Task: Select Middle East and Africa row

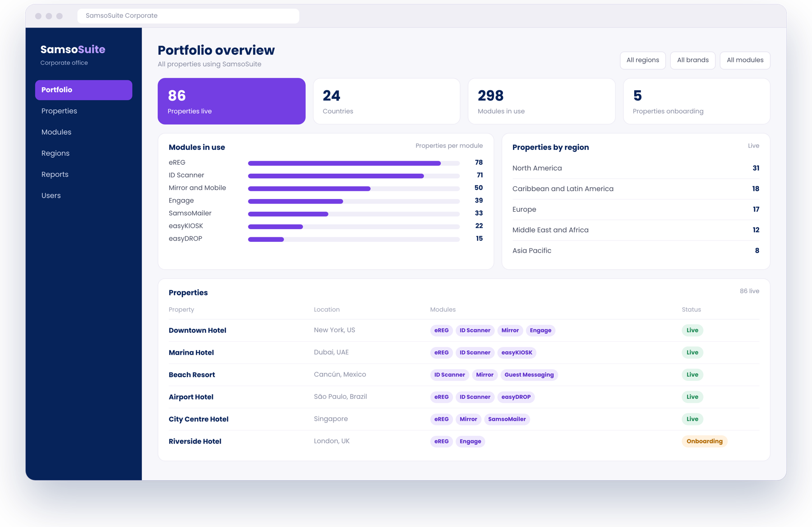Action: pos(636,230)
